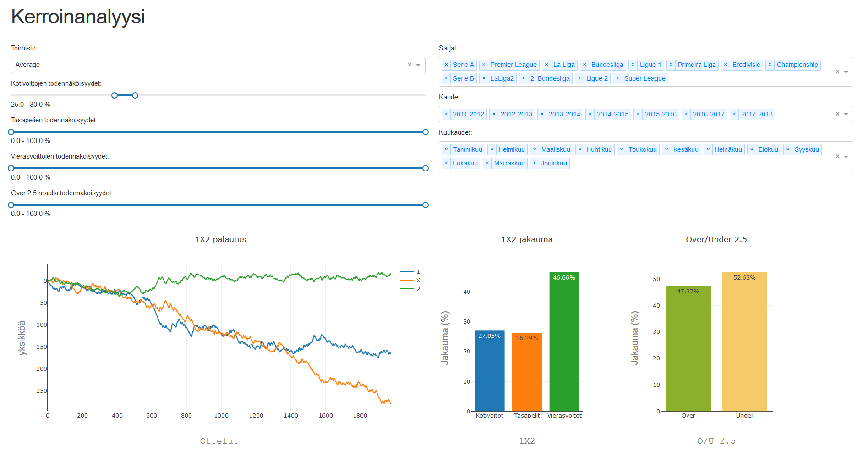Remove the Premier League tag

coord(484,65)
